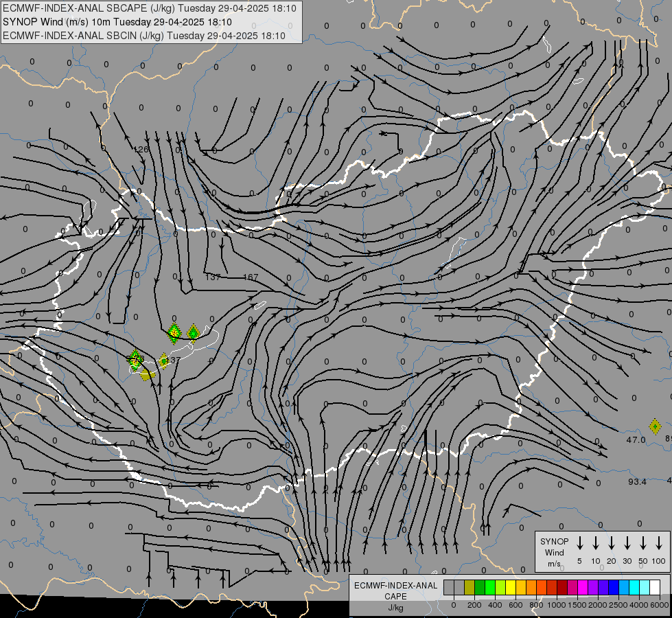Click the 5 label in the wind legend
The width and height of the screenshot is (672, 618).
click(579, 561)
